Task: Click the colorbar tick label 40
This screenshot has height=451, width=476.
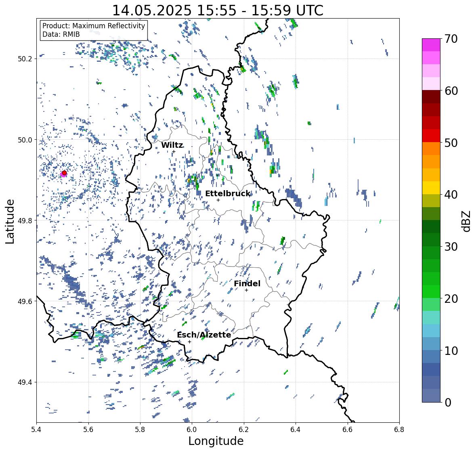Action: point(451,195)
